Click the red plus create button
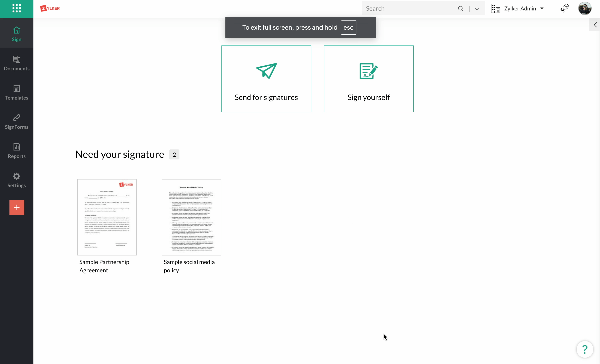Viewport: 600px width, 364px height. click(17, 207)
